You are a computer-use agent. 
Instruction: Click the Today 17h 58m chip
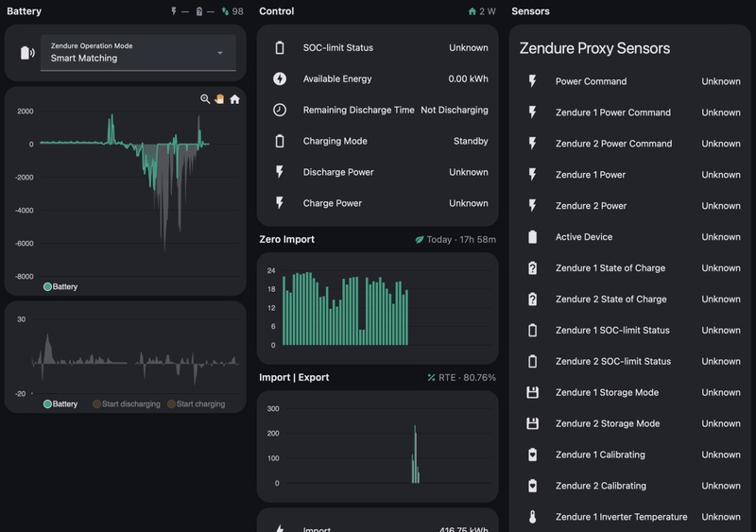(455, 239)
